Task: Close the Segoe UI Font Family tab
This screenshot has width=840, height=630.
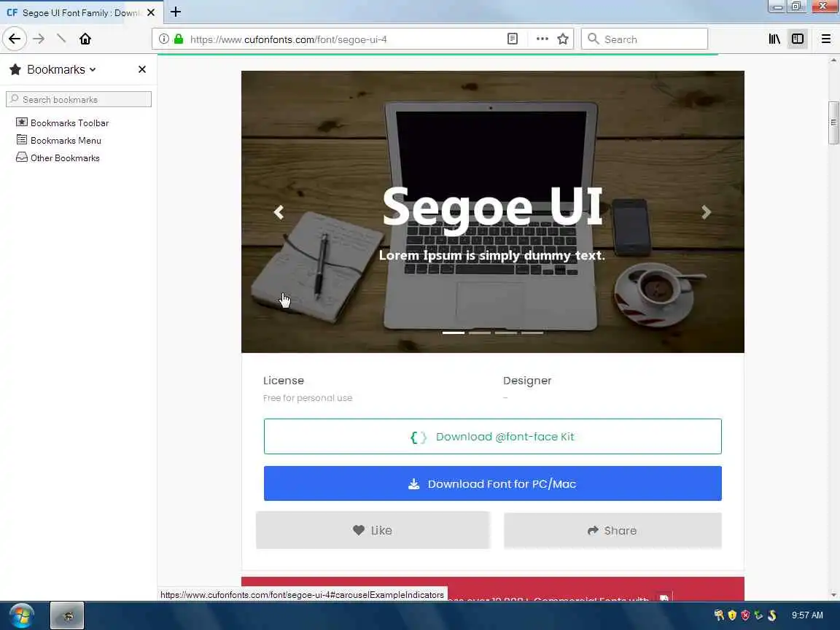Action: click(x=151, y=12)
